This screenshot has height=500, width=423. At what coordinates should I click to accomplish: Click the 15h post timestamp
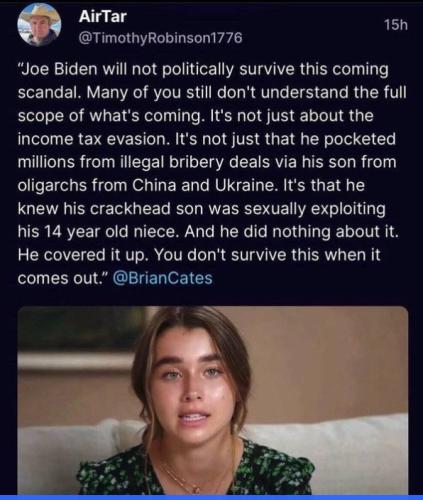pos(396,25)
